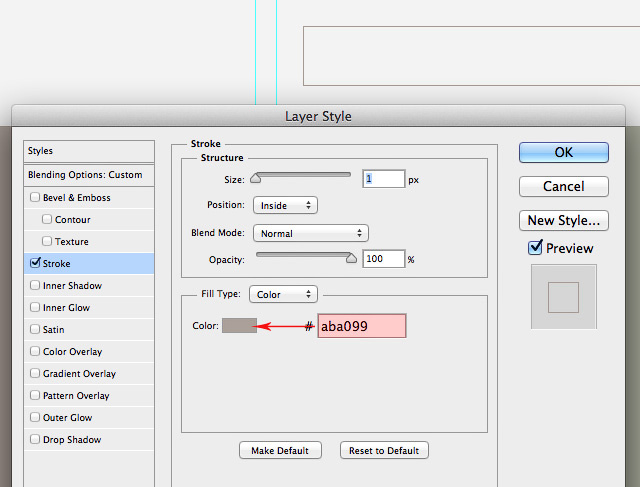Enable the Drop Shadow checkbox
640x487 pixels.
35,440
